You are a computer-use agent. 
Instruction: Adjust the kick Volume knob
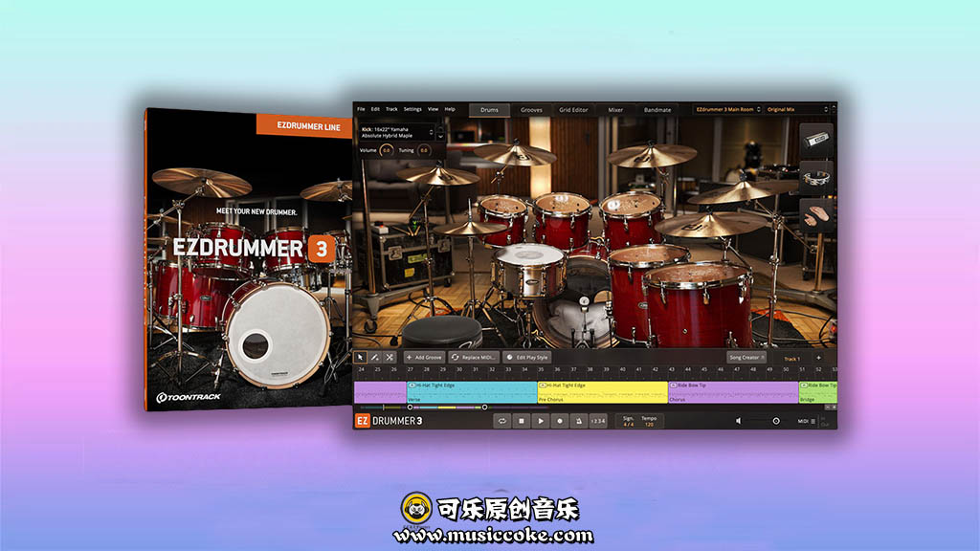(x=387, y=150)
